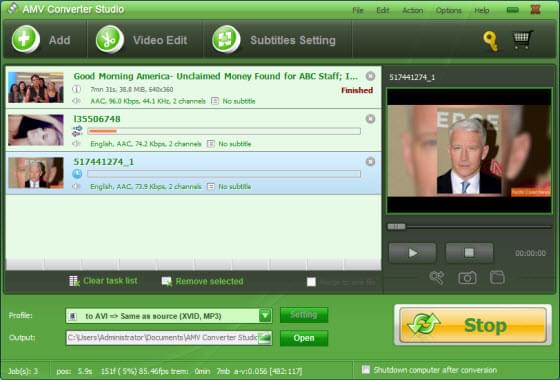The width and height of the screenshot is (560, 380).
Task: Remove the 135506748 task with X icon
Action: click(x=370, y=119)
